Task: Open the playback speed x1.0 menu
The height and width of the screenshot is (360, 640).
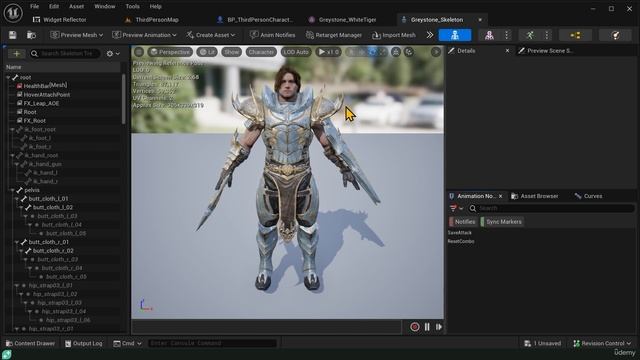Action: tap(328, 52)
